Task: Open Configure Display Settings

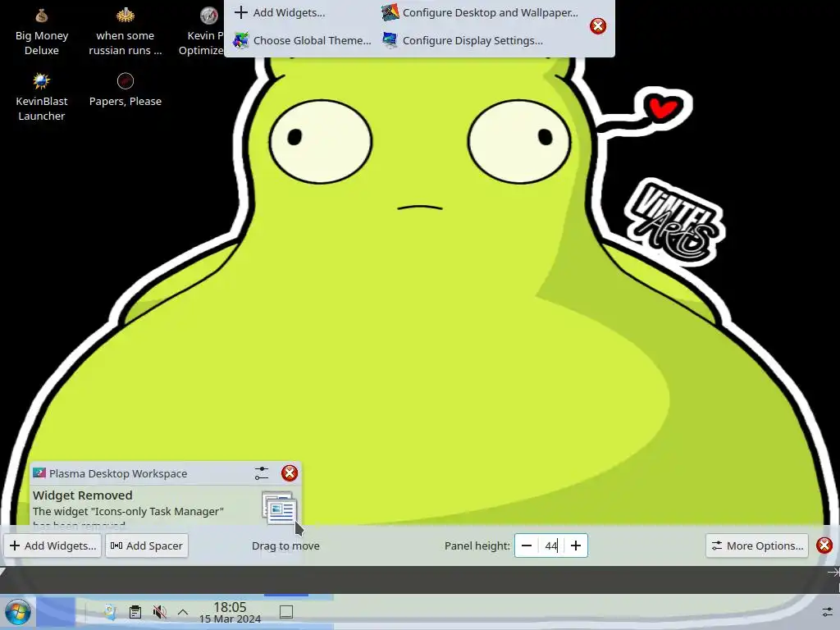Action: (463, 40)
